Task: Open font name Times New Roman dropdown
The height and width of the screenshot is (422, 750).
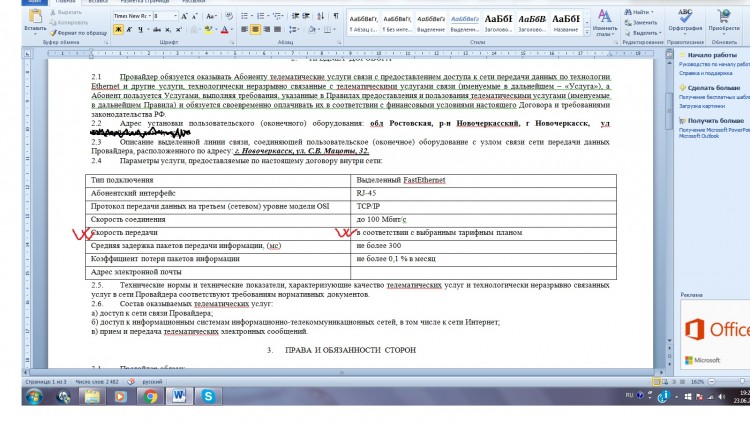Action: 150,16
